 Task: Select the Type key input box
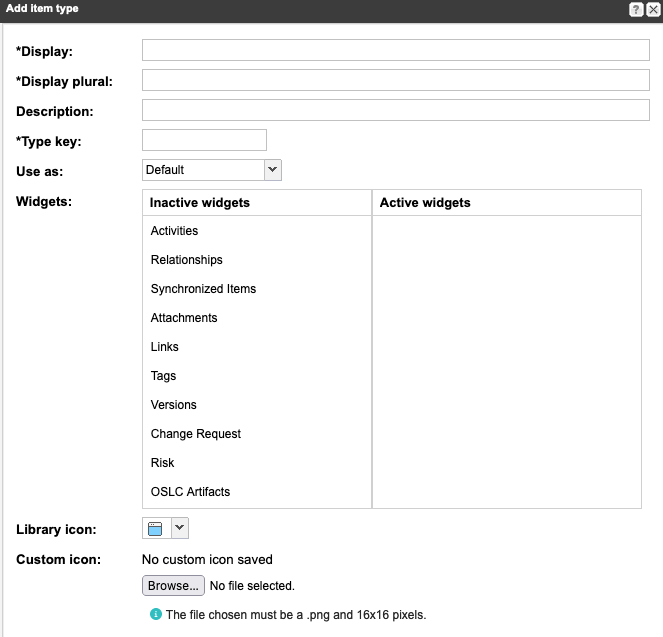click(204, 140)
